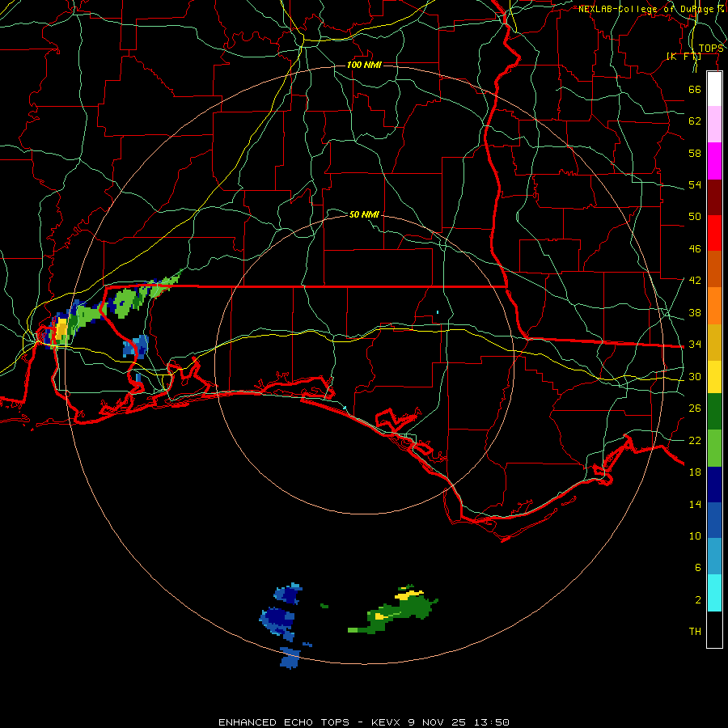
Task: Click legend value '46'
Action: click(x=695, y=249)
